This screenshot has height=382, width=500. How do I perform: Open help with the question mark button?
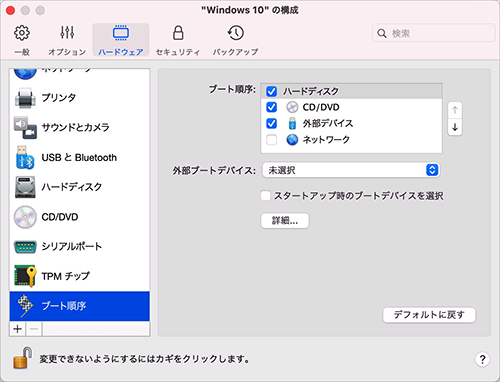click(x=482, y=359)
